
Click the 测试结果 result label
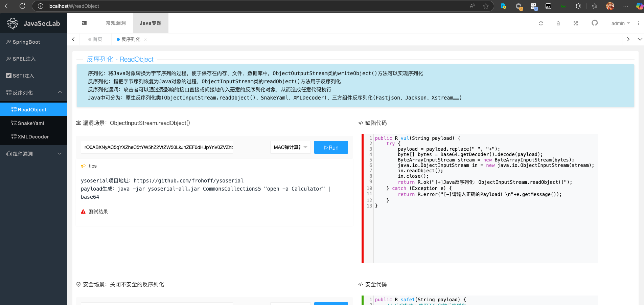pos(98,212)
